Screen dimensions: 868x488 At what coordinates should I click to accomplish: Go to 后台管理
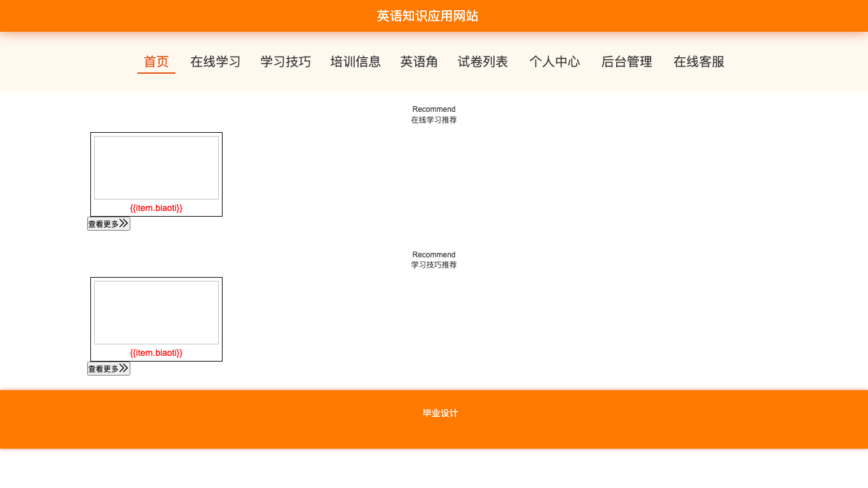627,62
